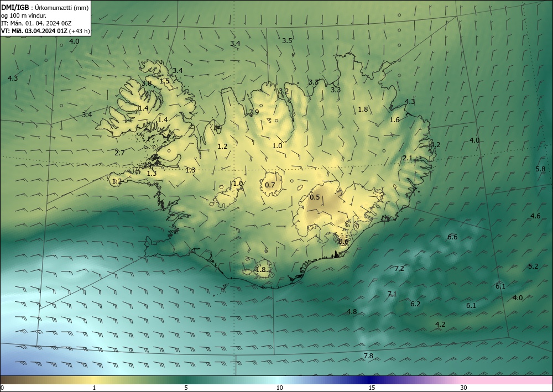Image resolution: width=553 pixels, height=392 pixels.
Task: Click legend tick label '1'
Action: click(x=94, y=388)
